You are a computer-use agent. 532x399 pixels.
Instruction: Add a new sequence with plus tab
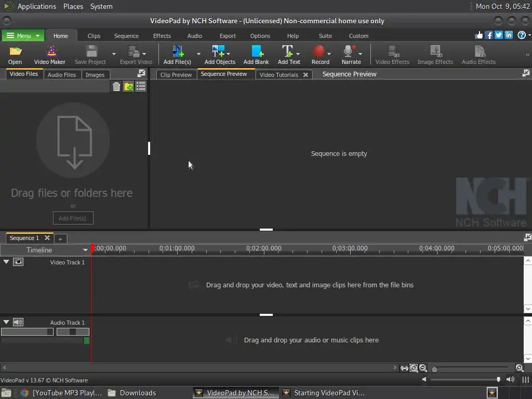click(60, 239)
